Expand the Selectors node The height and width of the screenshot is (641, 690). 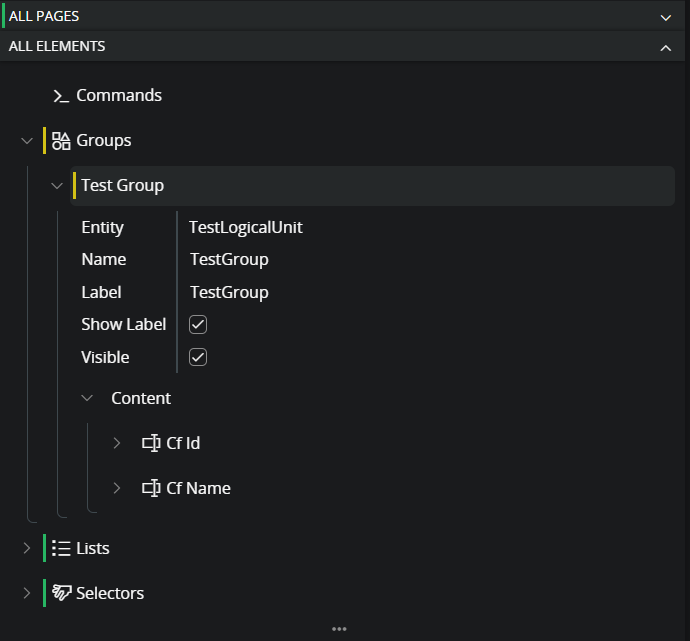(x=27, y=593)
